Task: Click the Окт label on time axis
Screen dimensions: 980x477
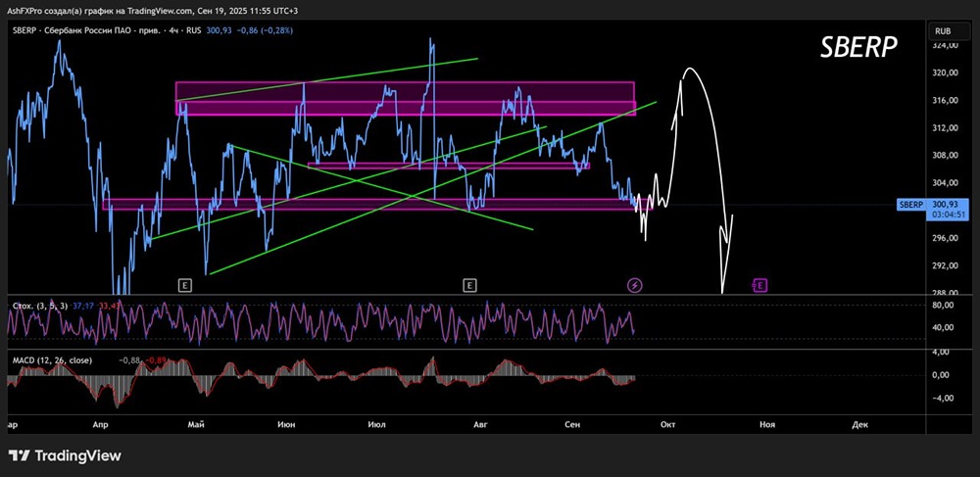Action: pyautogui.click(x=667, y=425)
